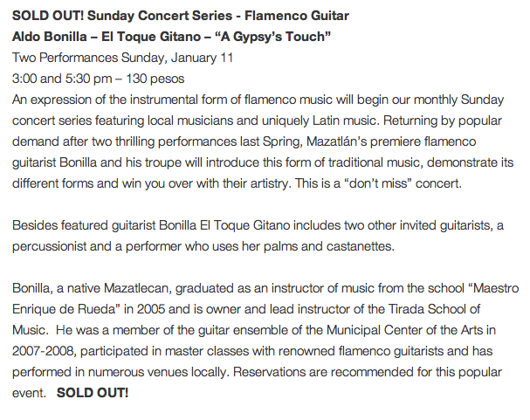Click 'Tirada School of' text
530x420 pixels.
coord(434,309)
